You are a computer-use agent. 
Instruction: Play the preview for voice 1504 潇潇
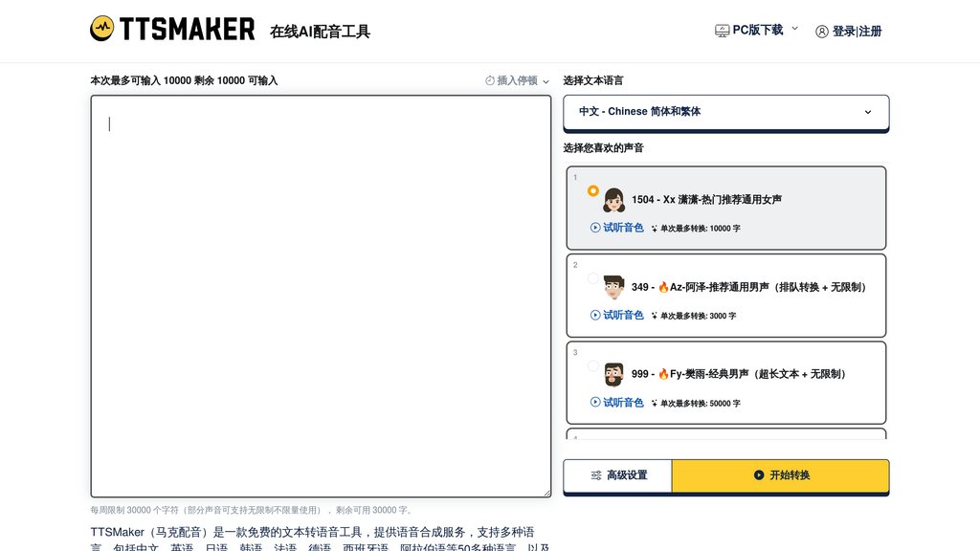(595, 228)
